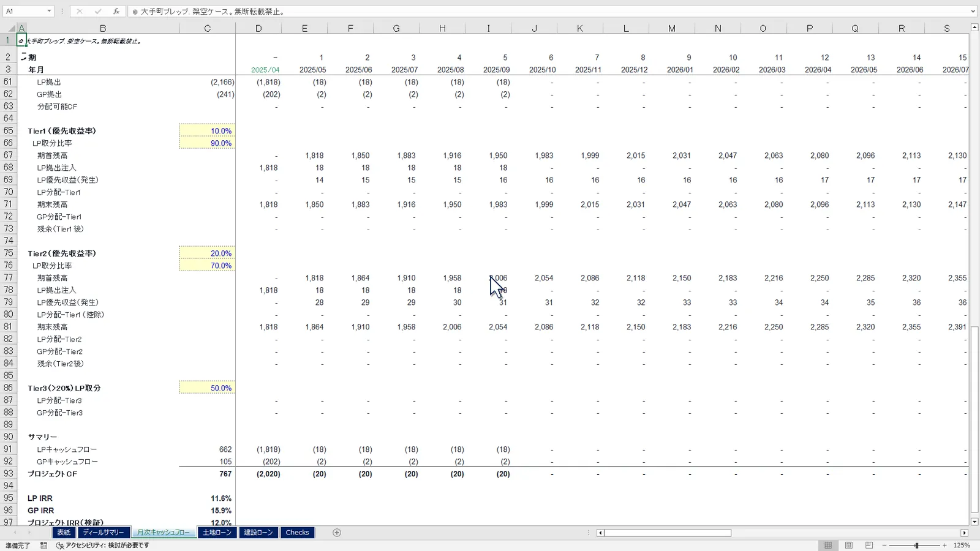
Task: Click the Insert Function fx icon
Action: 116,11
